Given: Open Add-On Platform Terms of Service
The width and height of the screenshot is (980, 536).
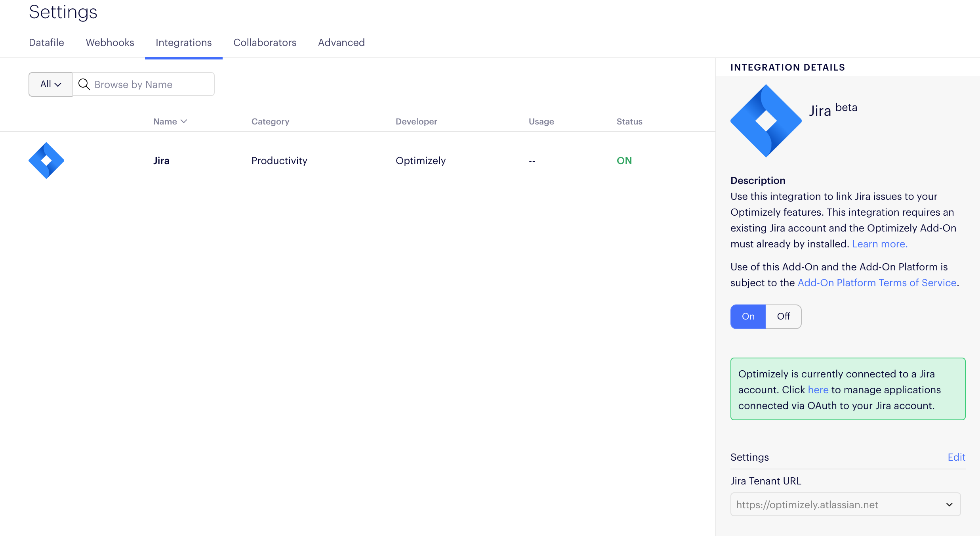Looking at the screenshot, I should point(877,283).
